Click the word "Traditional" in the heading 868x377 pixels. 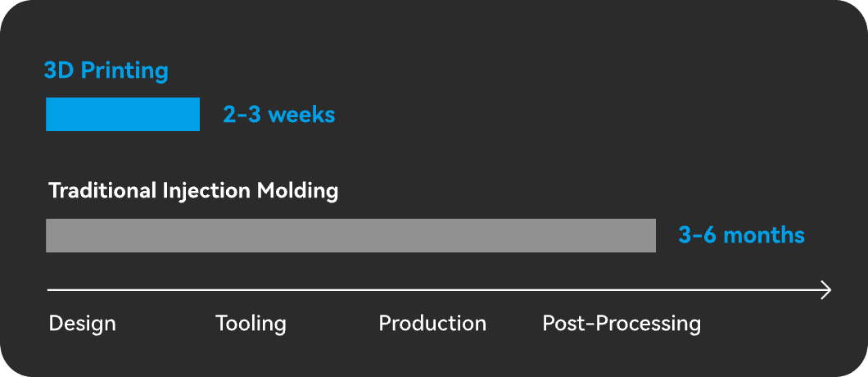point(102,191)
